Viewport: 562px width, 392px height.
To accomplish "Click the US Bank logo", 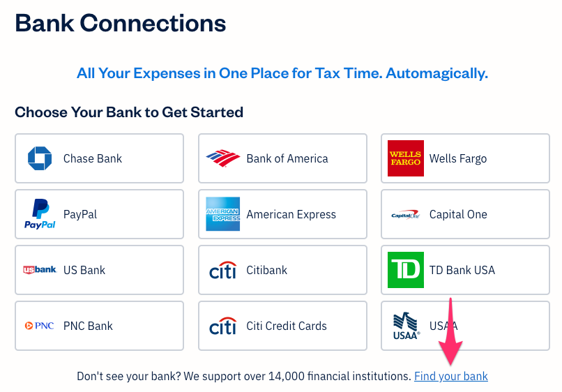I will (40, 270).
